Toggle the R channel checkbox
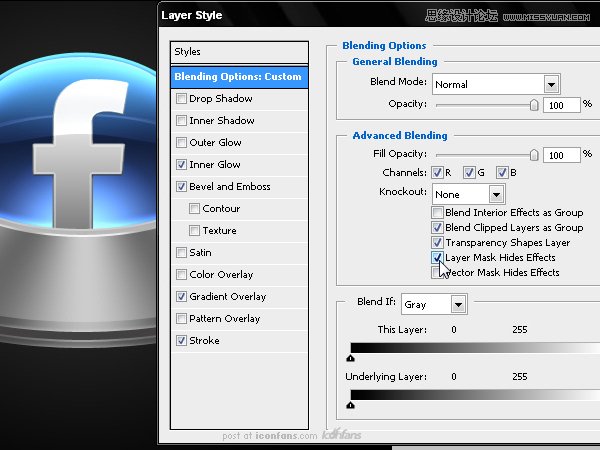 coord(437,173)
